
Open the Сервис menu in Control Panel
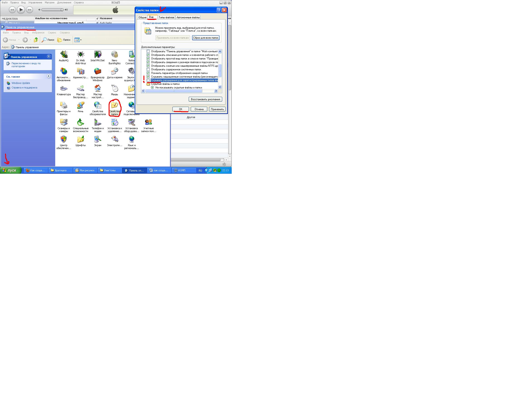coord(52,33)
